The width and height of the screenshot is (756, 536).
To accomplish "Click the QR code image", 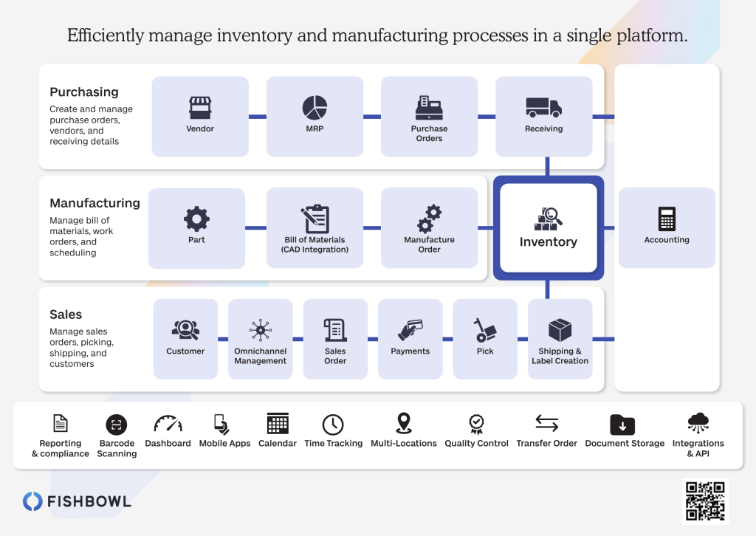I will [x=705, y=501].
